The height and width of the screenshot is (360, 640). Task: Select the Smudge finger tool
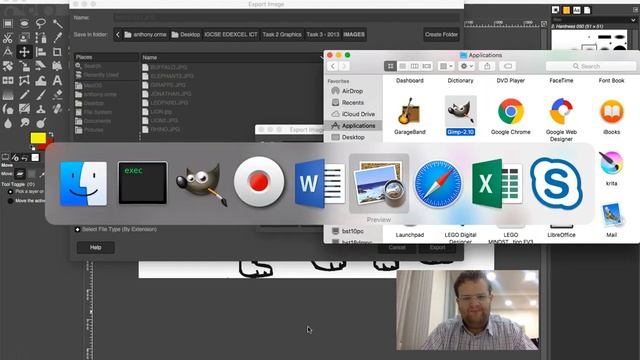click(x=24, y=122)
